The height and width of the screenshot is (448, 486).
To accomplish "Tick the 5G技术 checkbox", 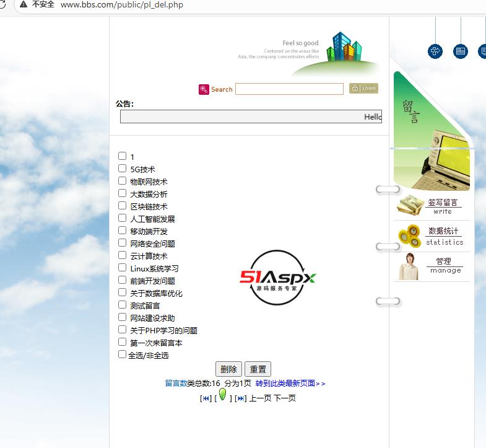I will [x=122, y=168].
